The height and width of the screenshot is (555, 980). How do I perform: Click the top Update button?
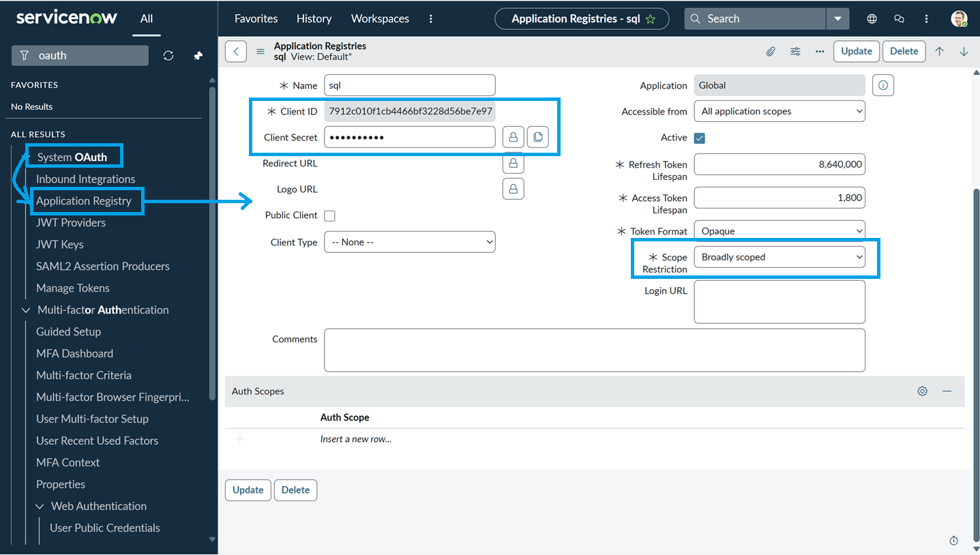(857, 51)
